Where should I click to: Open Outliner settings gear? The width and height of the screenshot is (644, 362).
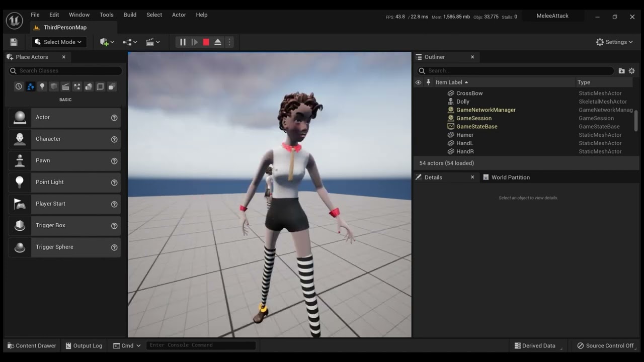[632, 71]
